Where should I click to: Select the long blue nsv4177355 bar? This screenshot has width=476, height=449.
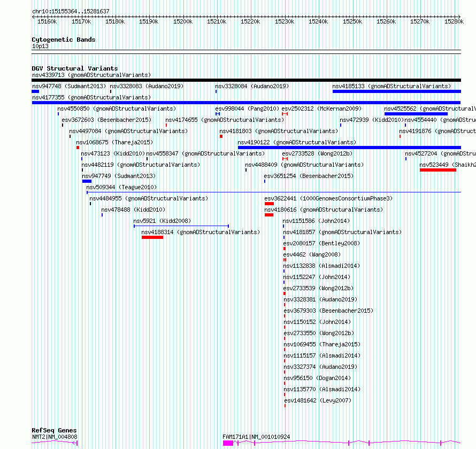tap(246, 103)
